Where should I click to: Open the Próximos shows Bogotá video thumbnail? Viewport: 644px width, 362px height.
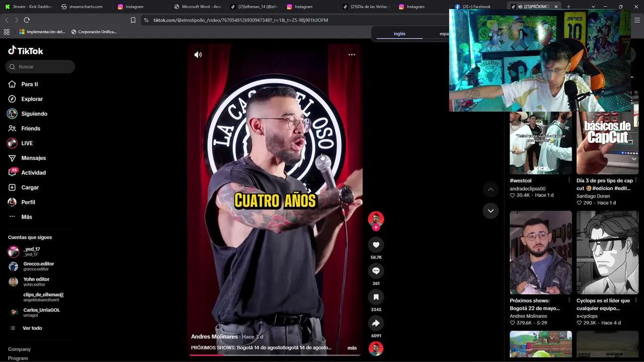[541, 252]
